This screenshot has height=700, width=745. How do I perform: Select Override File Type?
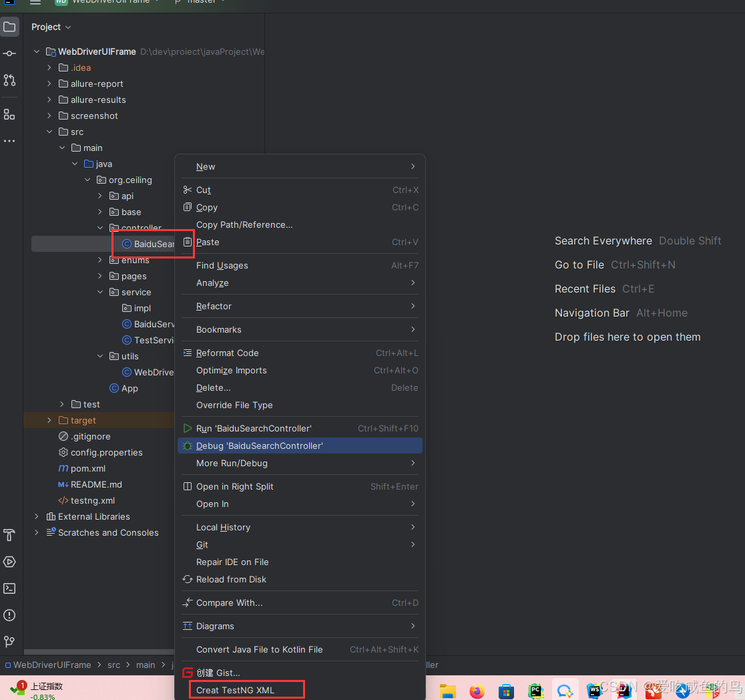coord(300,405)
